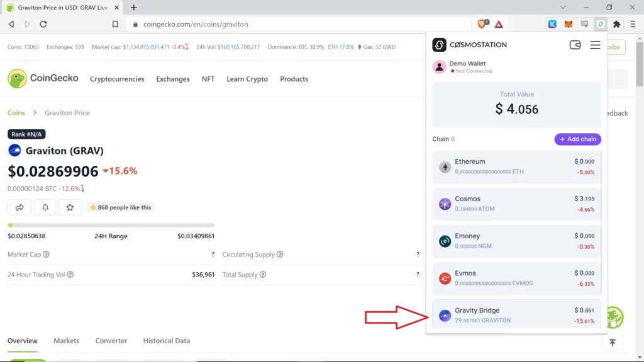
Task: Jump to top with the up-arrow button
Action: pos(613,343)
